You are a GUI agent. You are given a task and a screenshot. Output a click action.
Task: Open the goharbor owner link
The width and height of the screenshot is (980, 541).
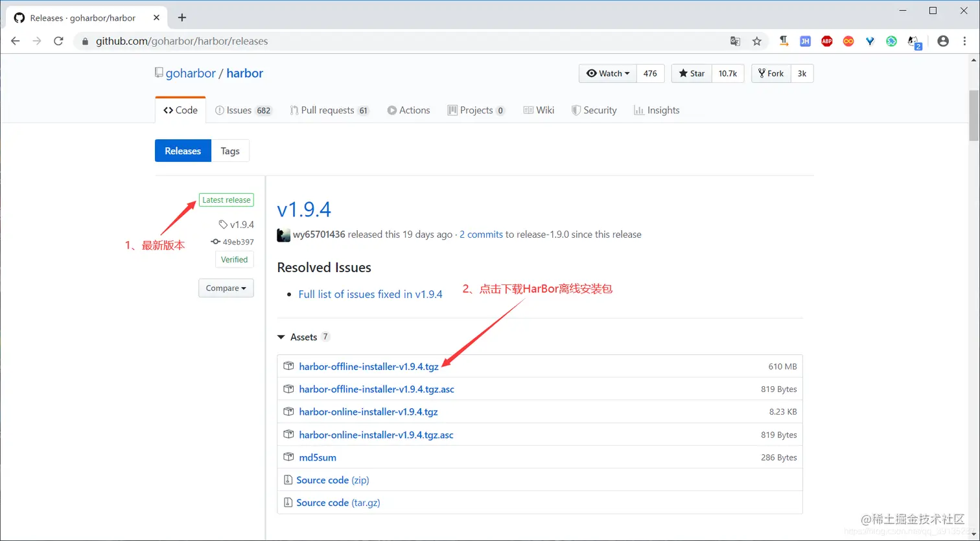tap(191, 73)
